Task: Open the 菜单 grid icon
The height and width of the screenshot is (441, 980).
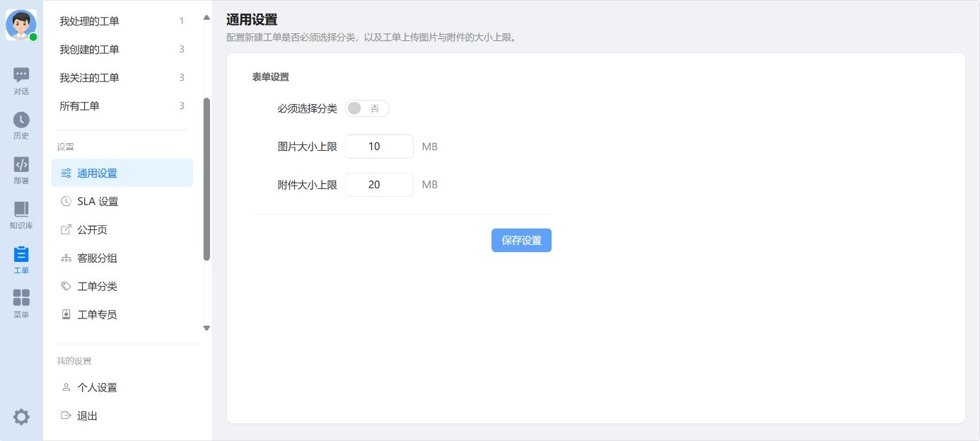Action: click(21, 298)
